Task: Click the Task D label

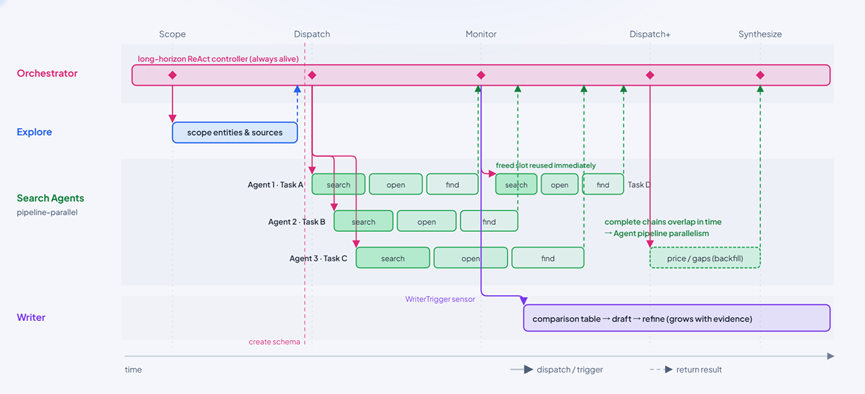Action: click(639, 185)
